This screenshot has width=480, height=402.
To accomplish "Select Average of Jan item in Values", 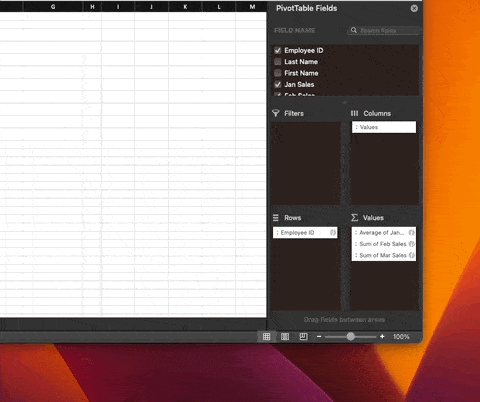I will click(384, 232).
